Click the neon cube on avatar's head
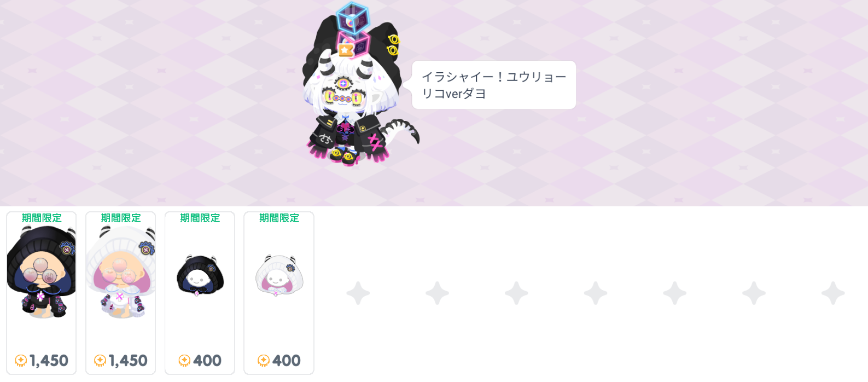Viewport: 868px width, 382px height. coord(353,18)
